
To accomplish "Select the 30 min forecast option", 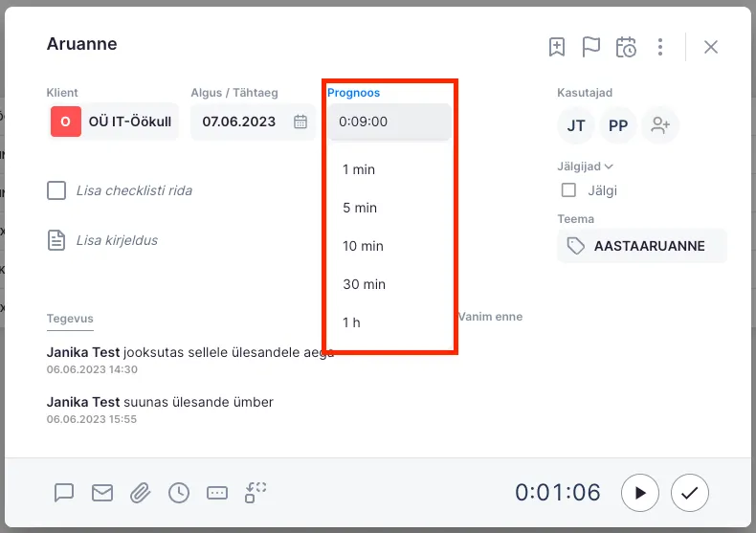I will pos(364,284).
